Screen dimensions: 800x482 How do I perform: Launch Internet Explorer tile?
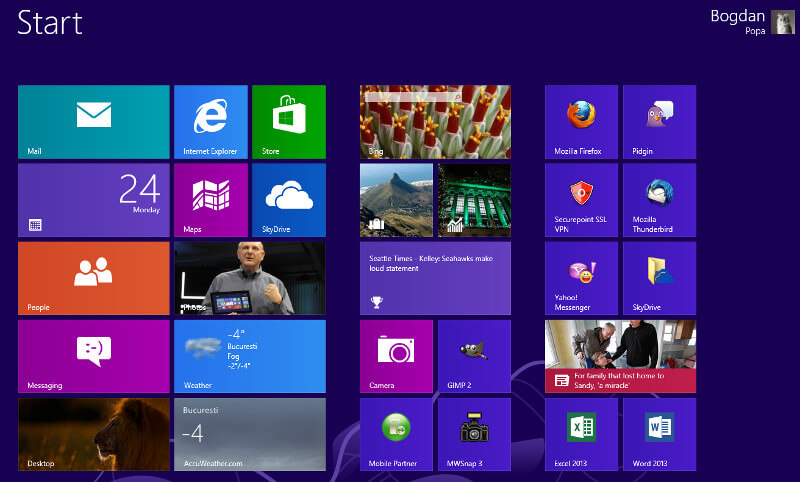pyautogui.click(x=211, y=122)
